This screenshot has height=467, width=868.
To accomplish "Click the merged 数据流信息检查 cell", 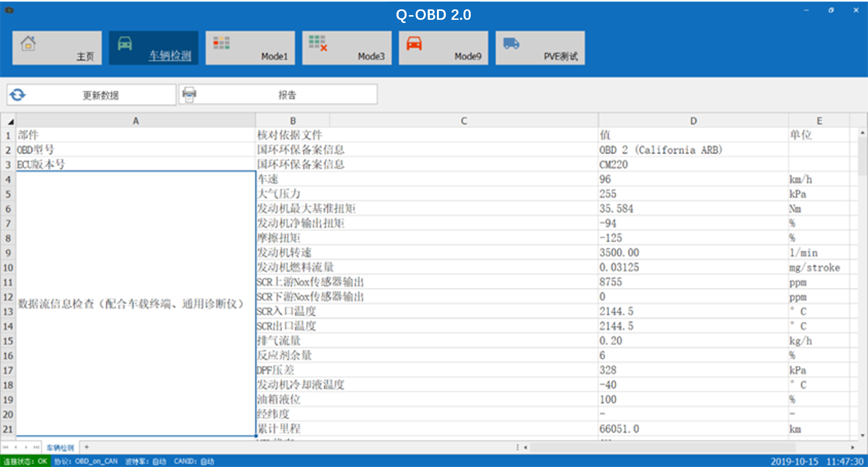I will pos(136,303).
